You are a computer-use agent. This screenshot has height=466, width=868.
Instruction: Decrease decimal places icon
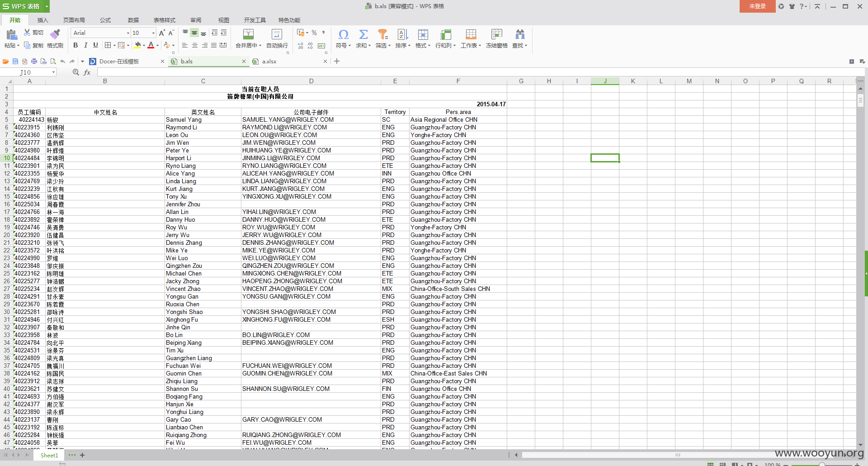pyautogui.click(x=310, y=46)
